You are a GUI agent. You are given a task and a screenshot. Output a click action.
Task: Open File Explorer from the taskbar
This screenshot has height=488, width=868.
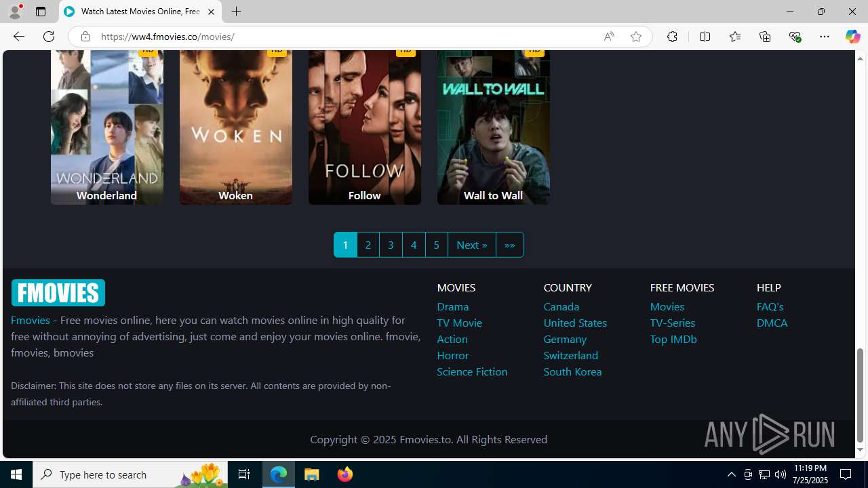click(312, 474)
